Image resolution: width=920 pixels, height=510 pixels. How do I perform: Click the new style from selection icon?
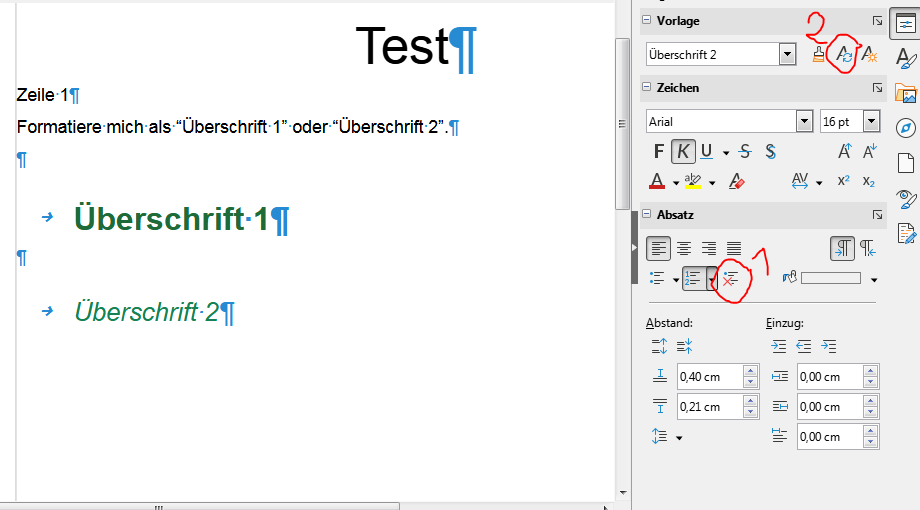click(869, 55)
